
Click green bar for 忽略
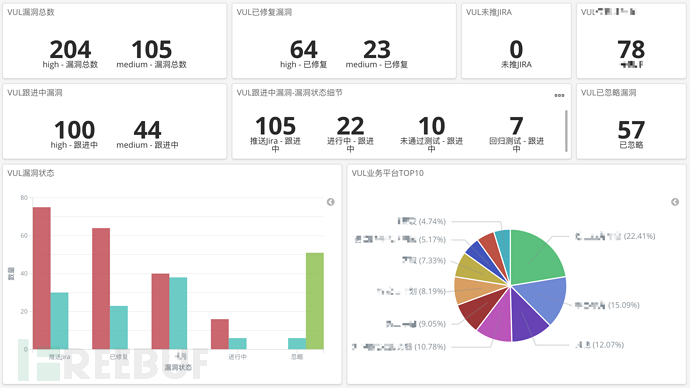tap(315, 301)
